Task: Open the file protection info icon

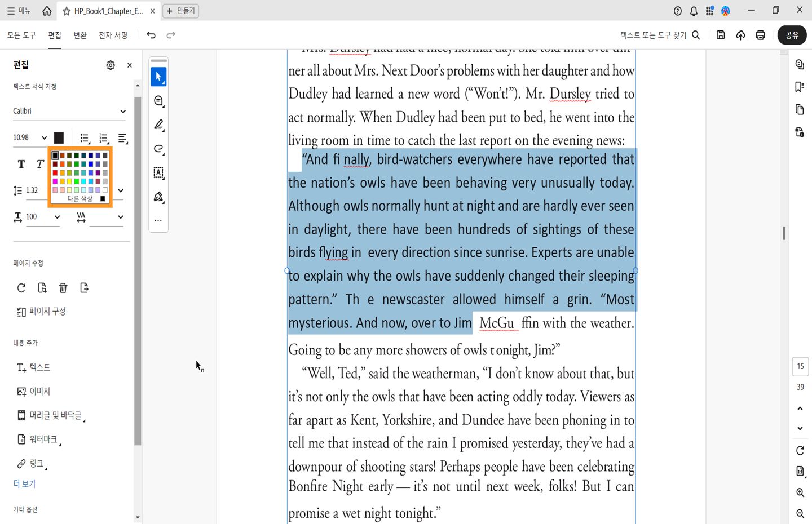Action: 800,132
